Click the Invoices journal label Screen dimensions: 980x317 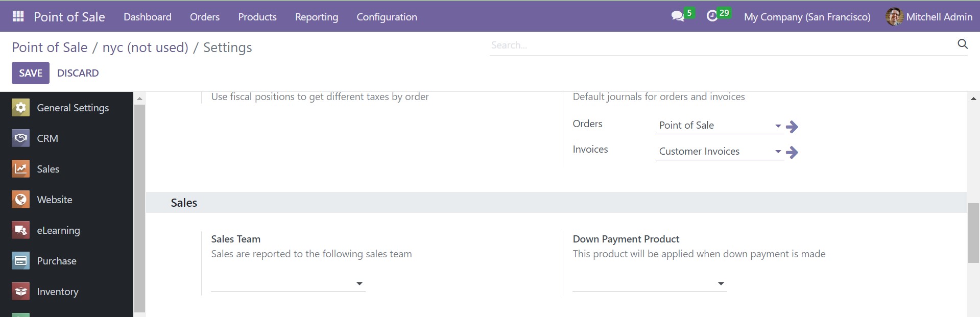point(590,149)
